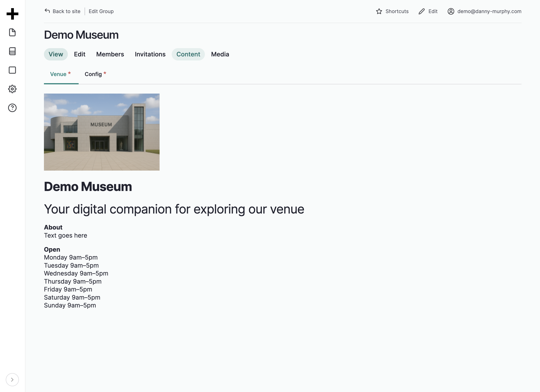Click the Edit Group breadcrumb text

click(x=101, y=11)
